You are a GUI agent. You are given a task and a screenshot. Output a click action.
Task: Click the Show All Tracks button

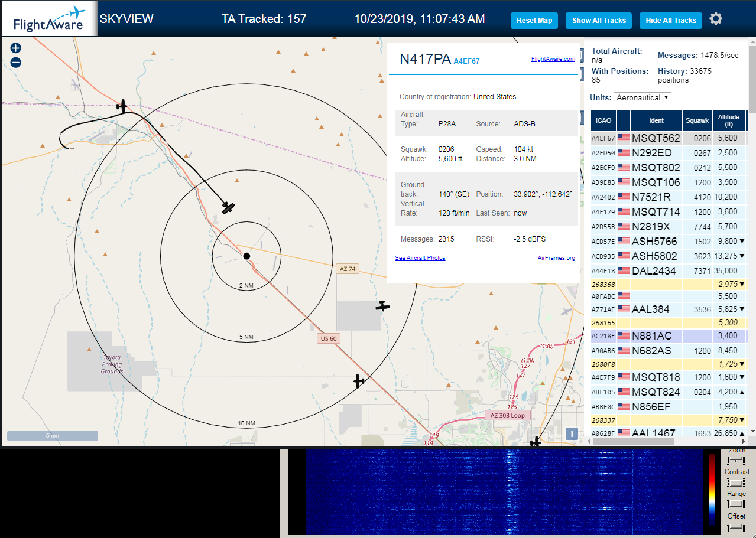(599, 21)
